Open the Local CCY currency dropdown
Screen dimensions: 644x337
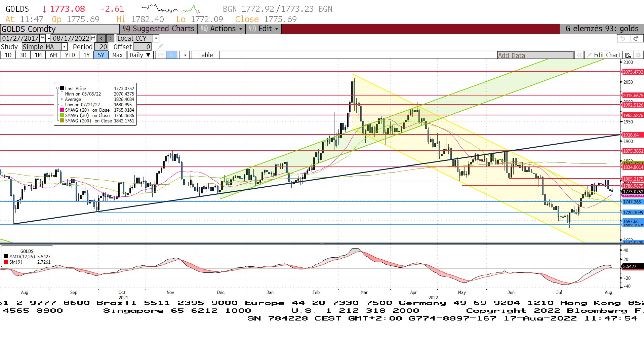pos(156,38)
